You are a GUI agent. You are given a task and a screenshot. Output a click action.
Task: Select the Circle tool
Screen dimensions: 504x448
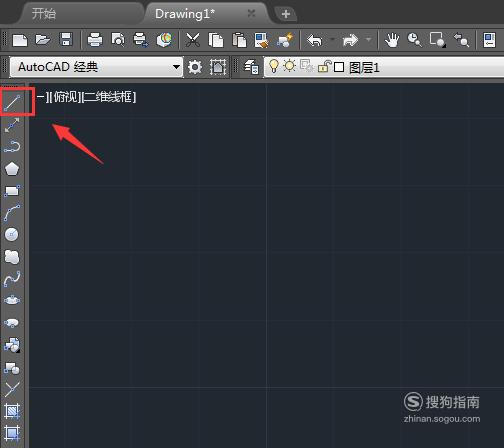point(12,235)
